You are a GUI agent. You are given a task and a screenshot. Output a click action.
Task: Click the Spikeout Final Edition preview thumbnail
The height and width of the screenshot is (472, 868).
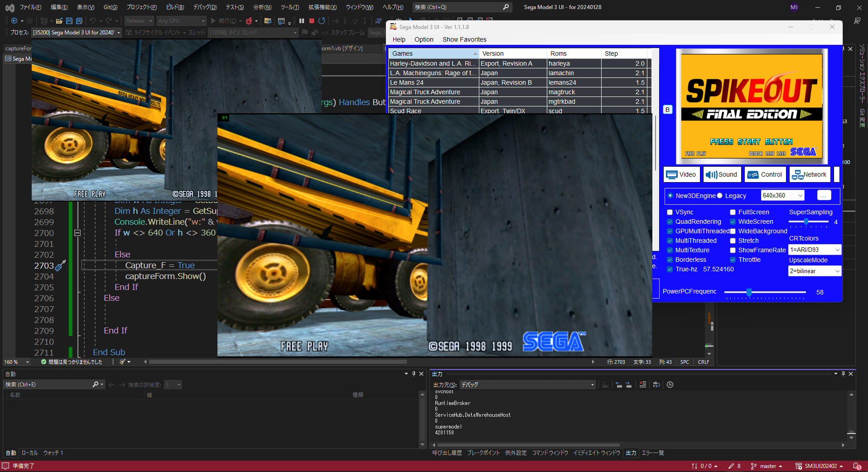(752, 106)
